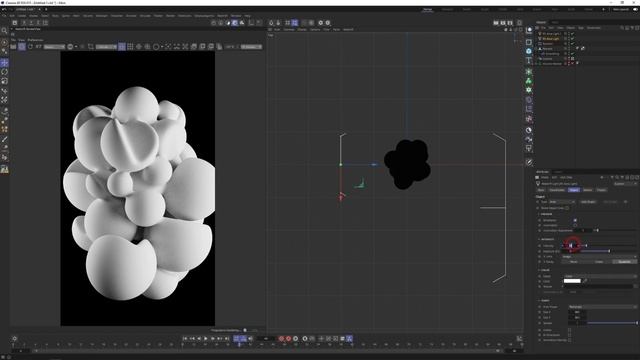640x360 pixels.
Task: Open Preferences menu in Redshift RenderView
Action: click(35, 40)
